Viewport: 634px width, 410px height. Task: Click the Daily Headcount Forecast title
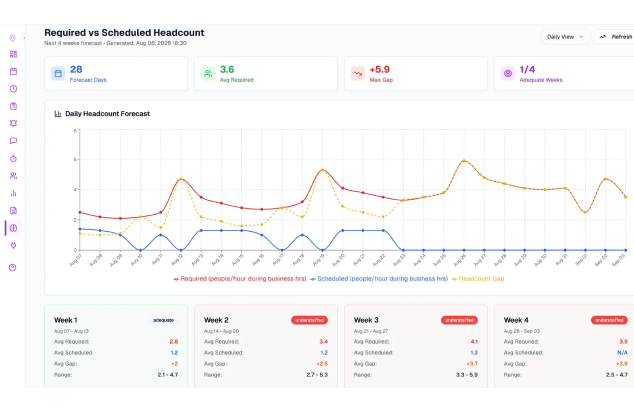pos(108,114)
